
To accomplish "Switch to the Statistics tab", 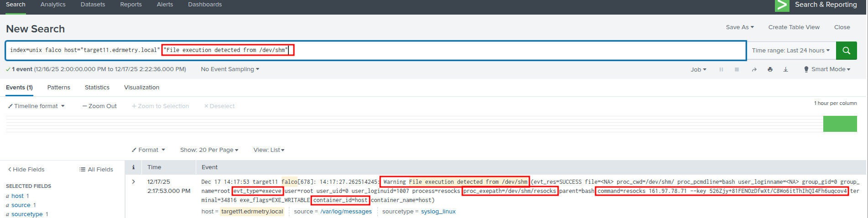I will tap(97, 88).
